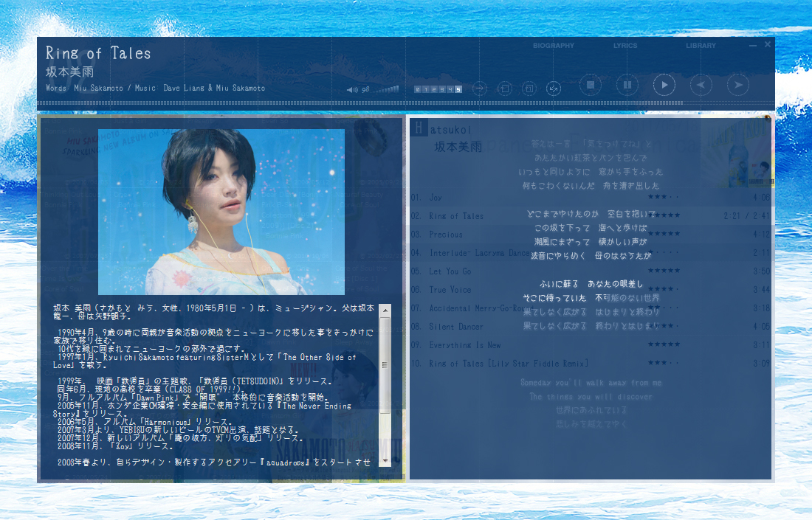
Task: Set default straight-arrow playback order
Action: [x=480, y=89]
